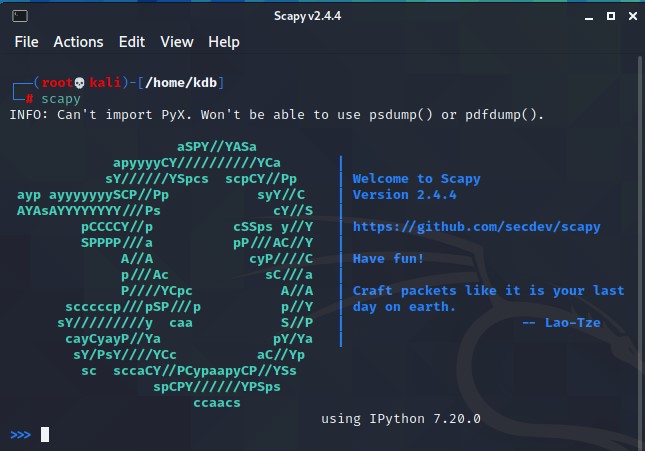The height and width of the screenshot is (451, 645).
Task: Click the terminal icon in title bar
Action: [20, 16]
